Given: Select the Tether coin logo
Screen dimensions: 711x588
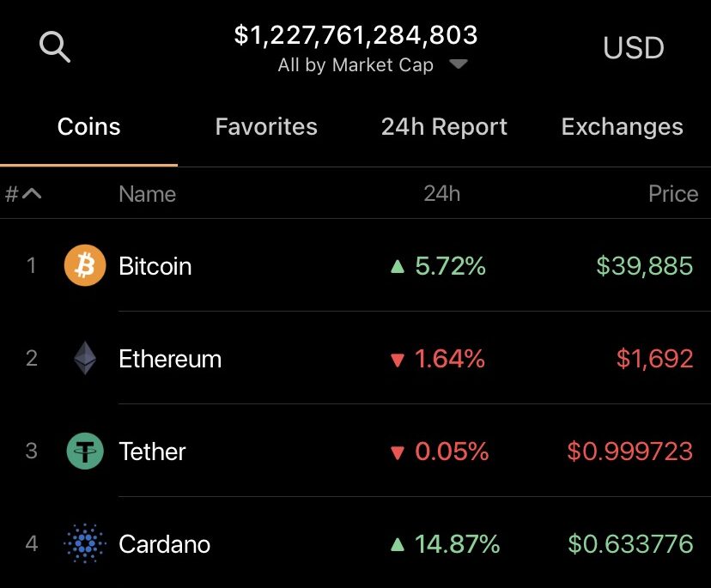Looking at the screenshot, I should (85, 452).
